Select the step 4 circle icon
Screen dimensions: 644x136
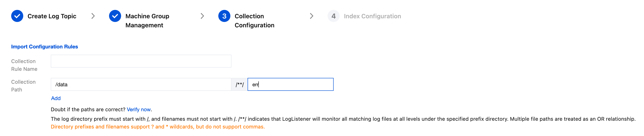click(333, 16)
